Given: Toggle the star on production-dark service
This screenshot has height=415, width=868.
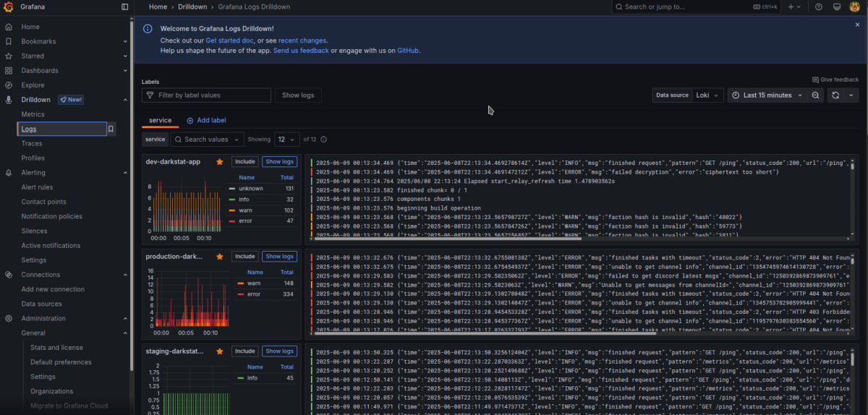Looking at the screenshot, I should coord(220,257).
